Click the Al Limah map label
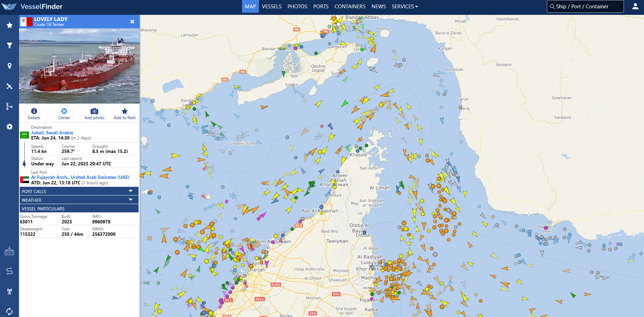The width and height of the screenshot is (644, 317). pos(380,188)
